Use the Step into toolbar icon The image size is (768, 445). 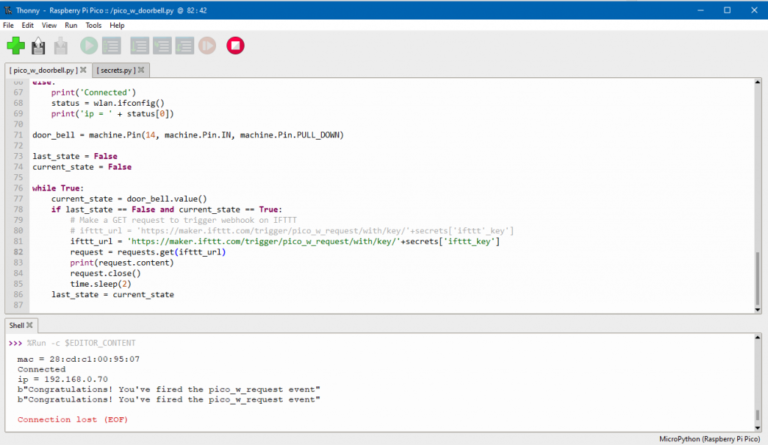click(x=162, y=46)
